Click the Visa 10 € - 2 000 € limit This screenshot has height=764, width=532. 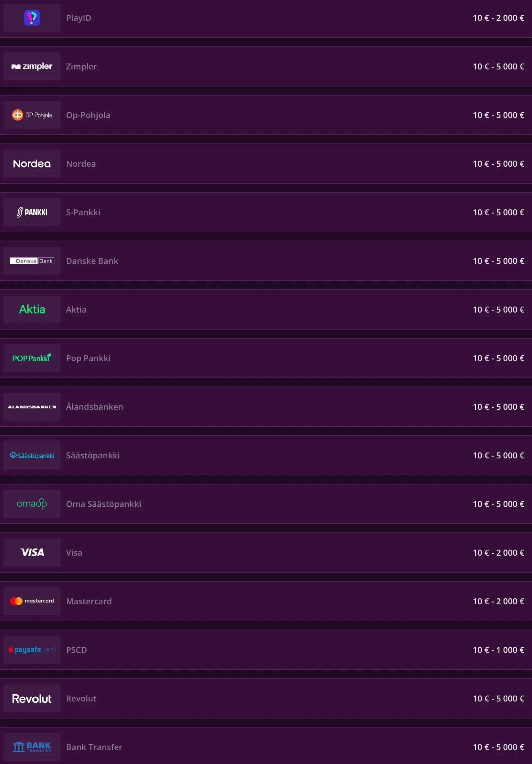pyautogui.click(x=498, y=553)
